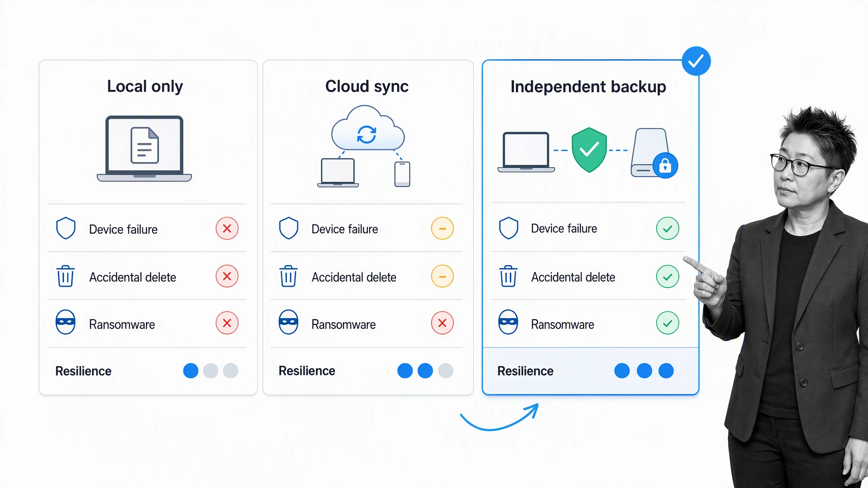Screen dimensions: 868x488
Task: Click the shield icon beside Device failure in Local only
Action: click(66, 228)
